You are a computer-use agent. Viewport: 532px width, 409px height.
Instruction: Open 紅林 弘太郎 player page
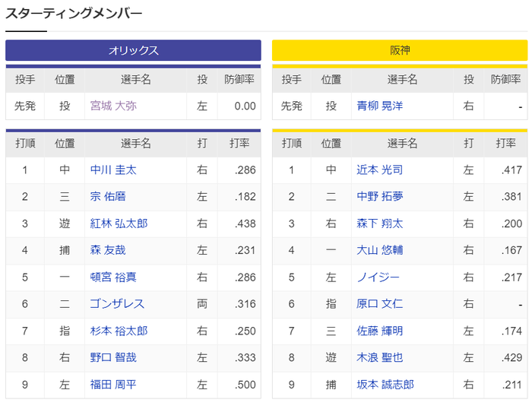[x=119, y=224]
